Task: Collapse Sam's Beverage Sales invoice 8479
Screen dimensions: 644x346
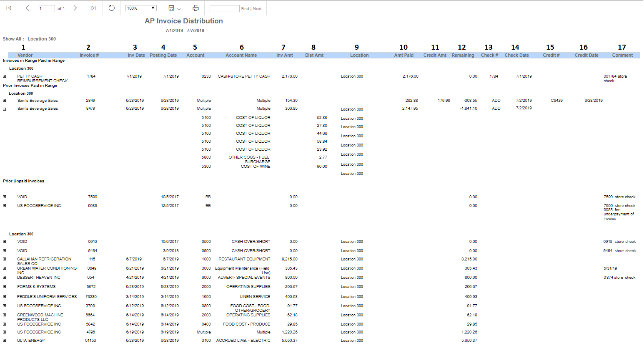Action: (x=4, y=109)
